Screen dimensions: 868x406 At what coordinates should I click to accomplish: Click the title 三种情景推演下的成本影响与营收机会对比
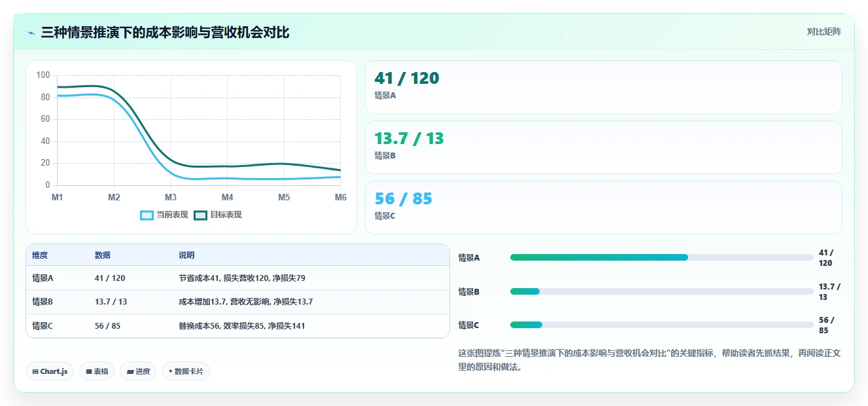point(165,33)
